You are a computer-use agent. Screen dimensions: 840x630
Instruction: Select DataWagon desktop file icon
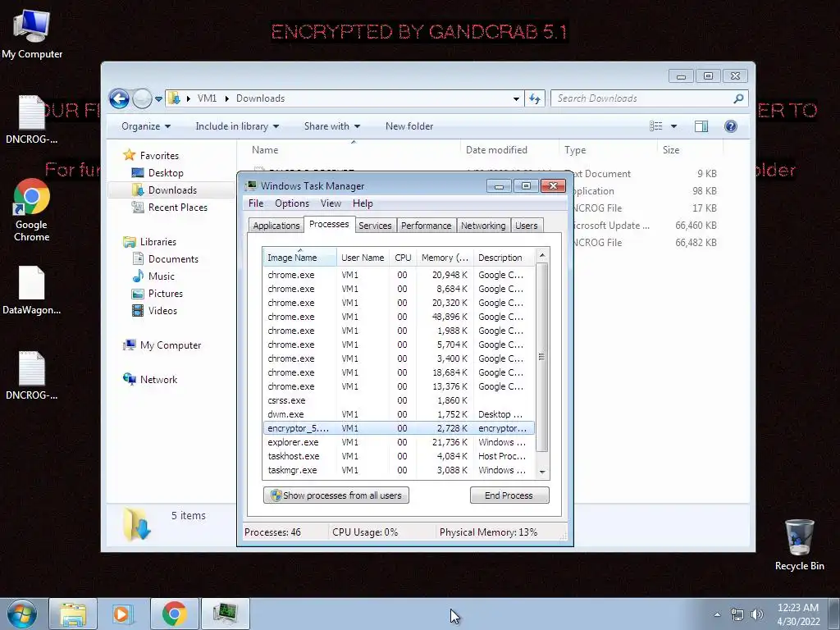(32, 290)
